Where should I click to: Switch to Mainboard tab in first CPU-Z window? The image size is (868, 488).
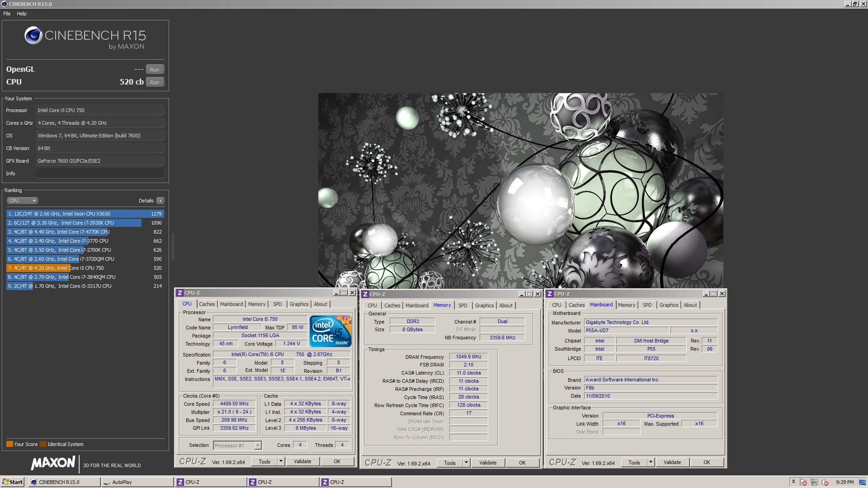(x=231, y=304)
